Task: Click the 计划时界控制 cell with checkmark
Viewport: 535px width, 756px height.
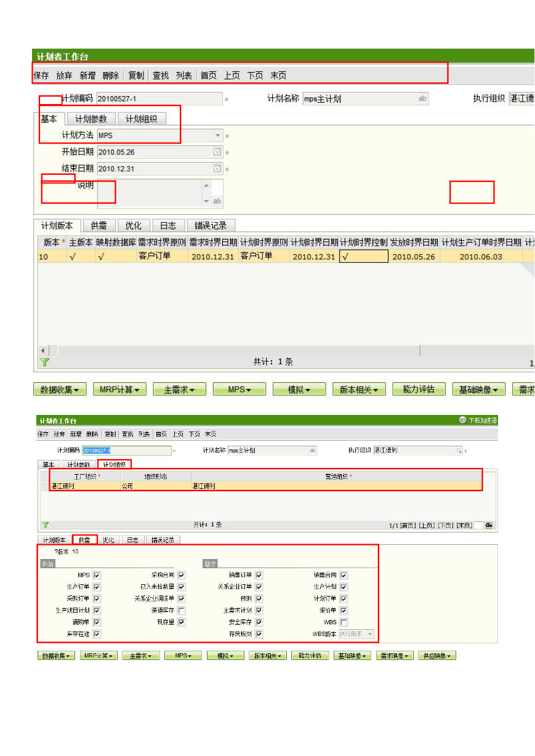Action: [x=363, y=257]
